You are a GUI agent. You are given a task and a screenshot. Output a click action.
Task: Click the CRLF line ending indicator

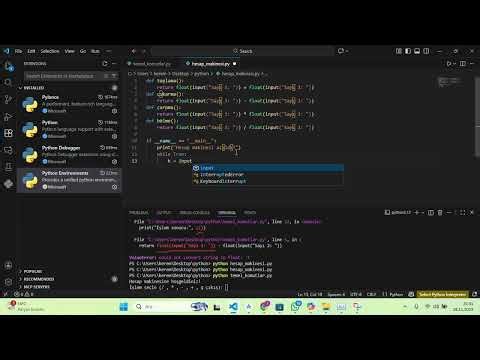[371, 294]
